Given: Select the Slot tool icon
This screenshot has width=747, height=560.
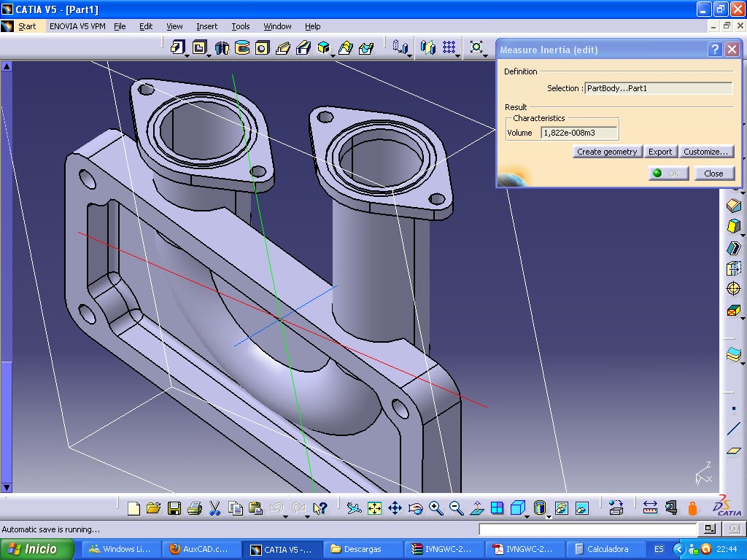Looking at the screenshot, I should (303, 47).
